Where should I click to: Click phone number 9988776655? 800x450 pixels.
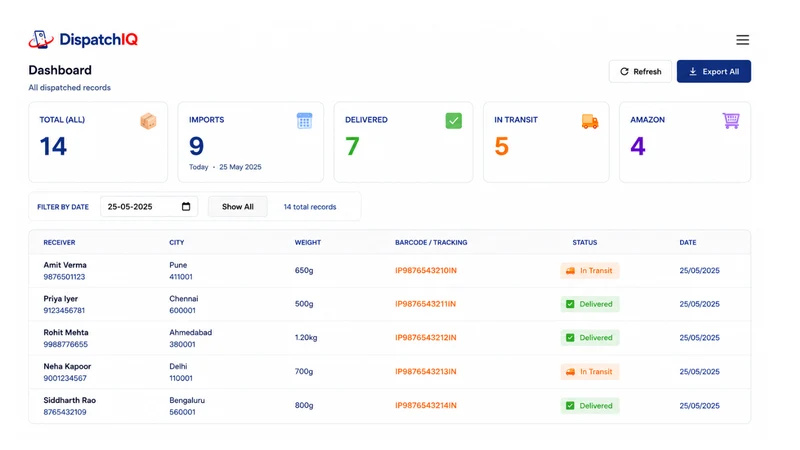pos(65,344)
